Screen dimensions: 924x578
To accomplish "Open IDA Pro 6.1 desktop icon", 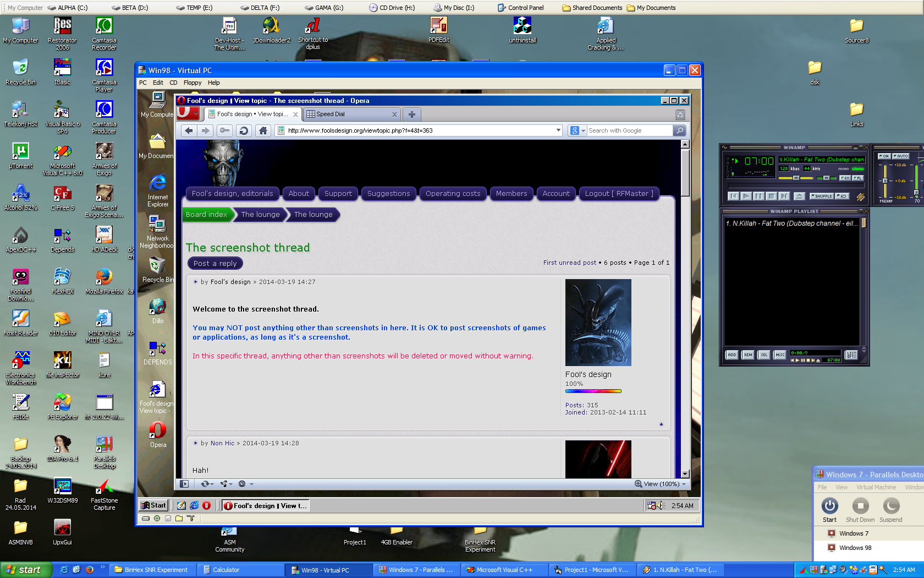I will (62, 449).
